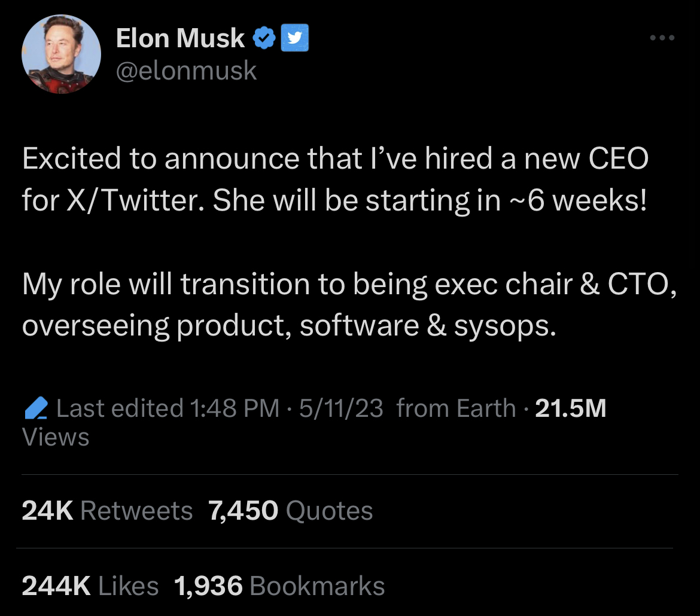This screenshot has width=700, height=616.
Task: Show the 244K Likes list
Action: tap(90, 586)
